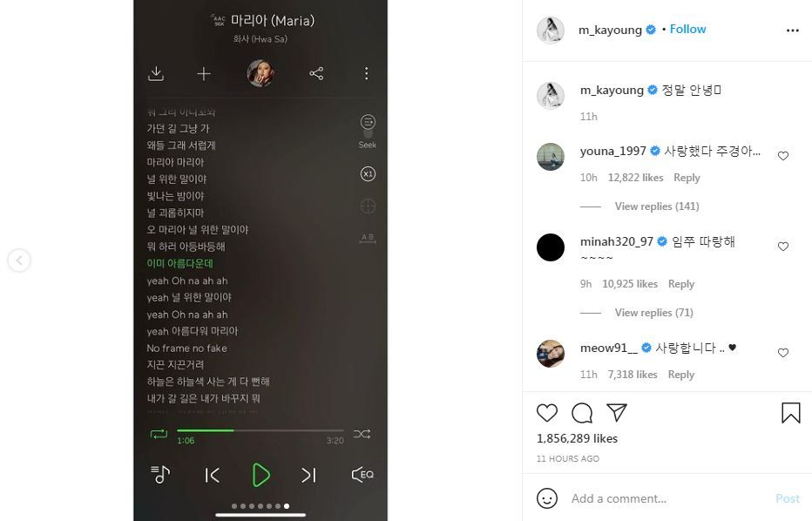Click the download icon in the music player
The height and width of the screenshot is (521, 812).
(x=156, y=73)
